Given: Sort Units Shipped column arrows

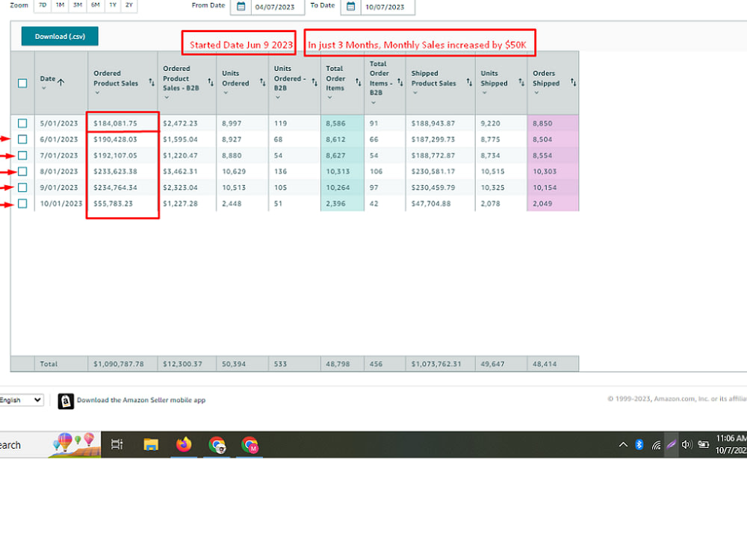Looking at the screenshot, I should point(521,82).
